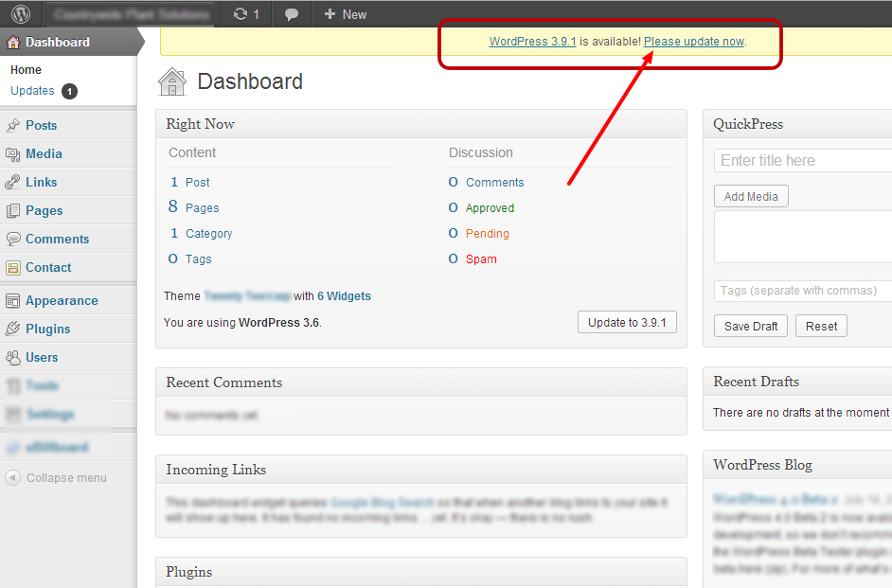The height and width of the screenshot is (588, 892).
Task: Click the large Dashboard heading house icon
Action: (x=172, y=81)
